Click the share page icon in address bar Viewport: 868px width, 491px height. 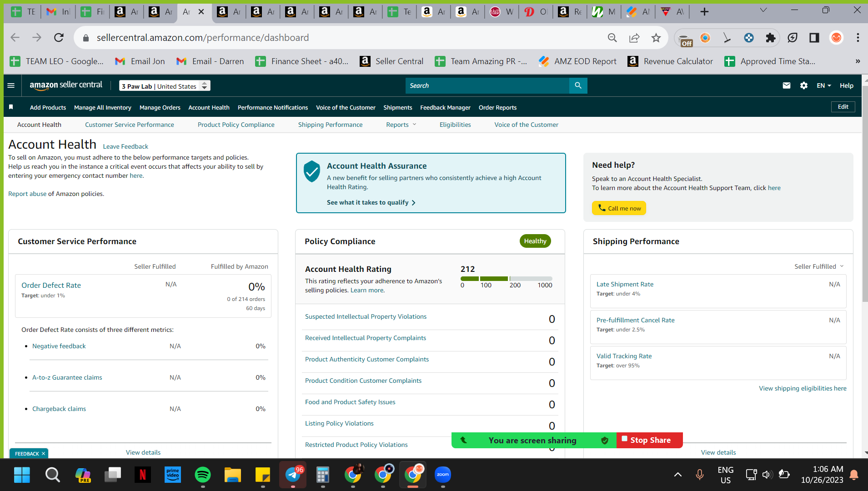coord(634,38)
